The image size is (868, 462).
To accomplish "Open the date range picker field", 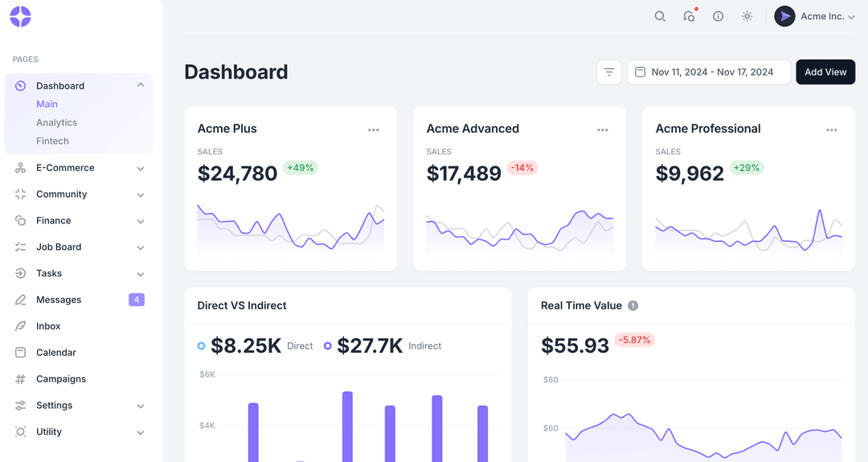I will coord(708,72).
